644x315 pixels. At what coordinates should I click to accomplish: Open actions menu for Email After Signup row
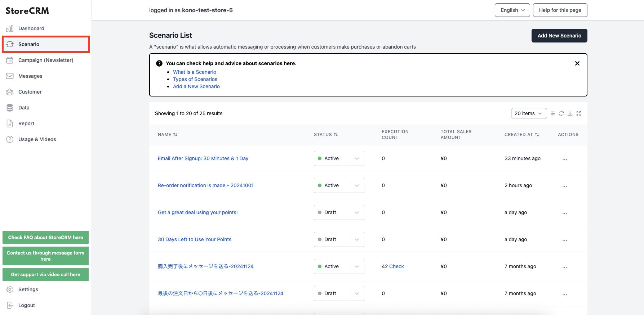pyautogui.click(x=565, y=159)
